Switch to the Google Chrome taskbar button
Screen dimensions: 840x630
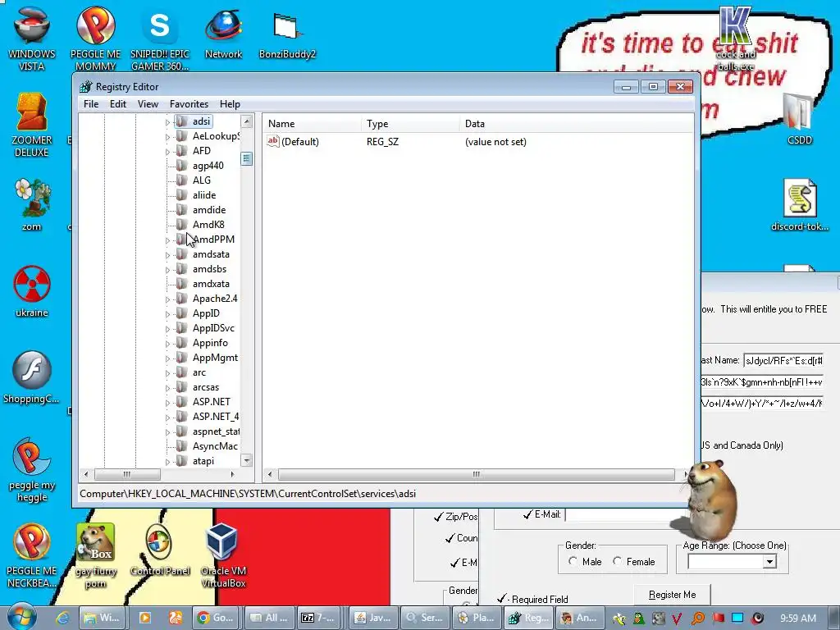pyautogui.click(x=215, y=618)
